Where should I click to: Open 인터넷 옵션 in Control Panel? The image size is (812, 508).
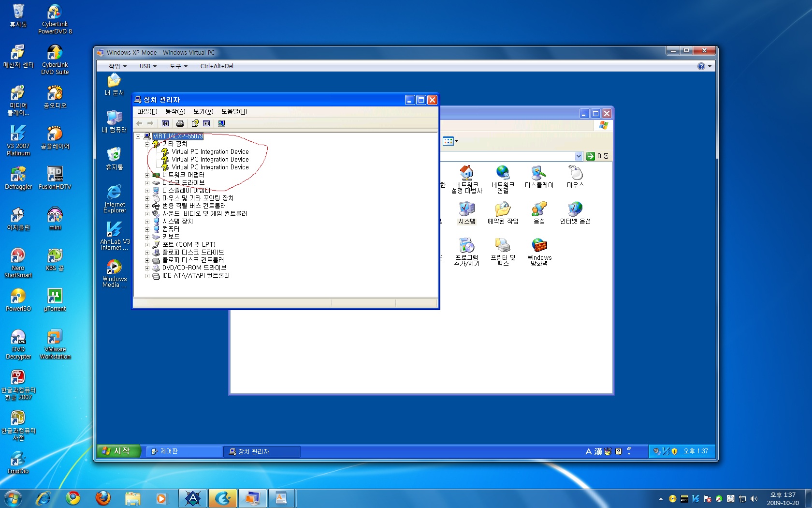[x=575, y=213]
